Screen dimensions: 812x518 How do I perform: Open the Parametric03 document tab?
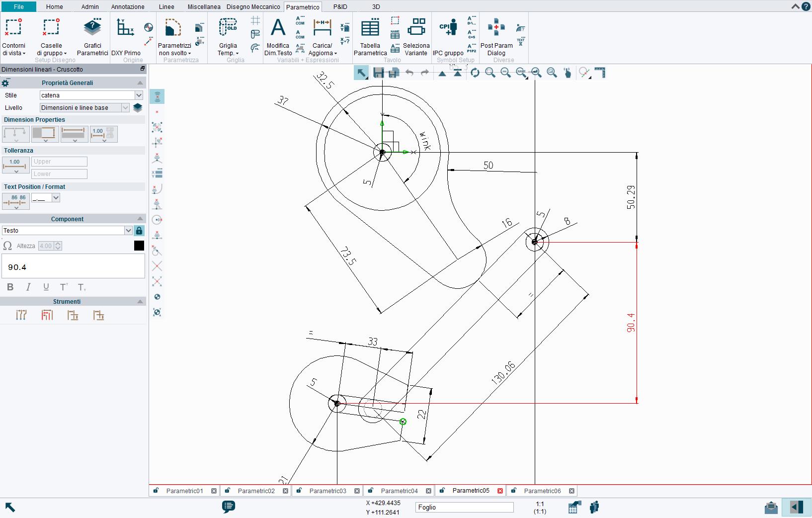(327, 491)
